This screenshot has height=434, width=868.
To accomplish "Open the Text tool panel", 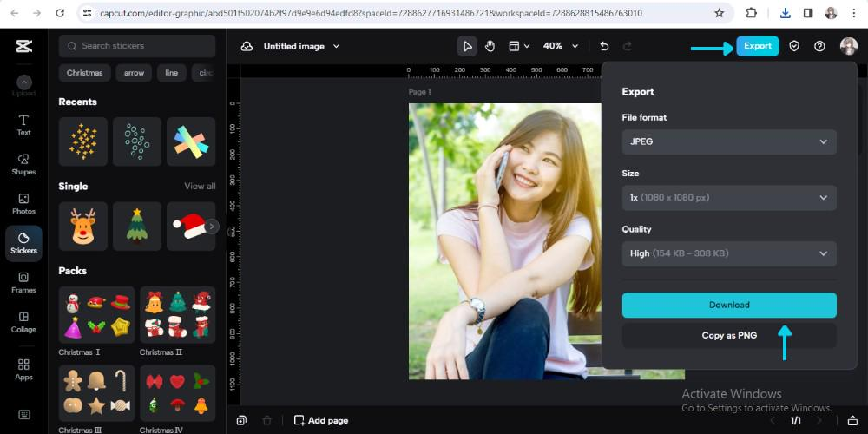I will 23,125.
